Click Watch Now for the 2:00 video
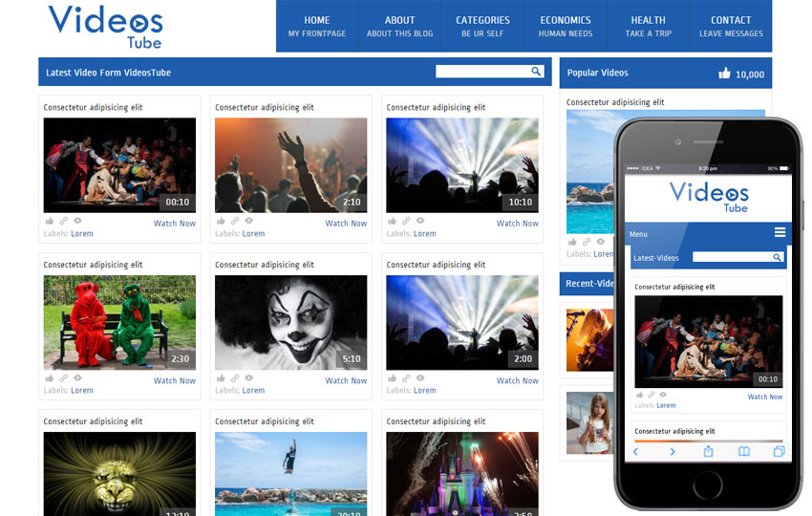Screen dimensions: 812x516 [518, 380]
